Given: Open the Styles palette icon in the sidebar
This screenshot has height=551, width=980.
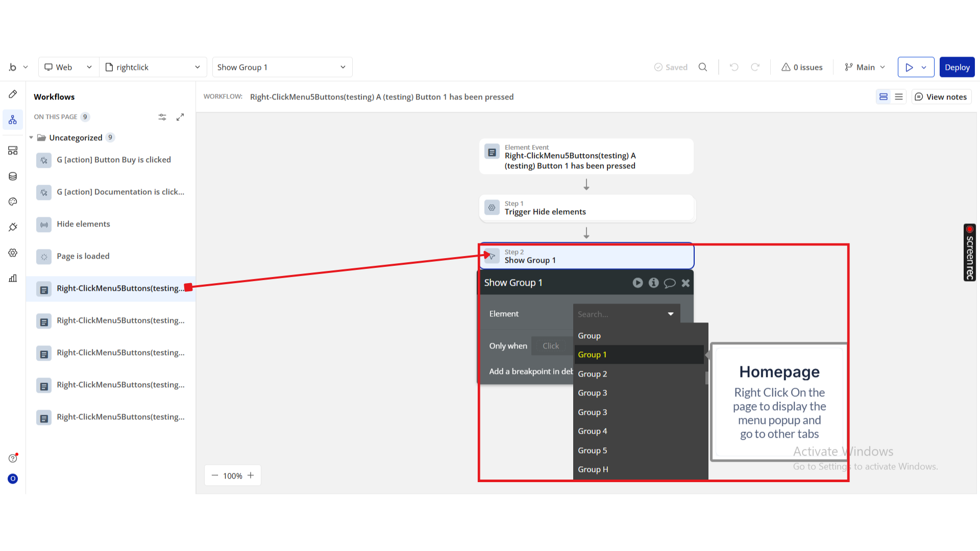Looking at the screenshot, I should pos(13,202).
